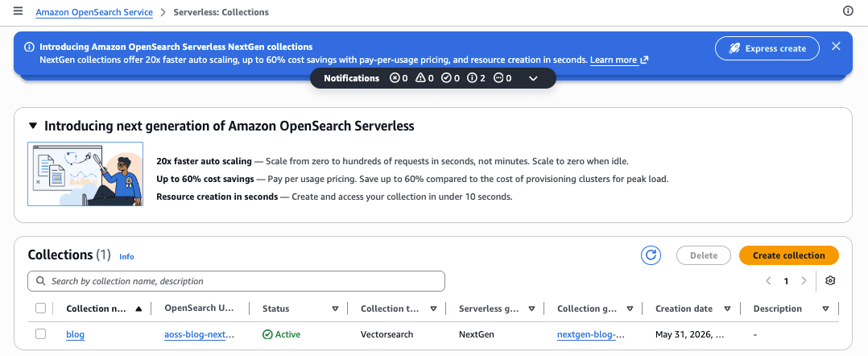This screenshot has width=868, height=356.
Task: Sort by Creation date column
Action: point(727,309)
